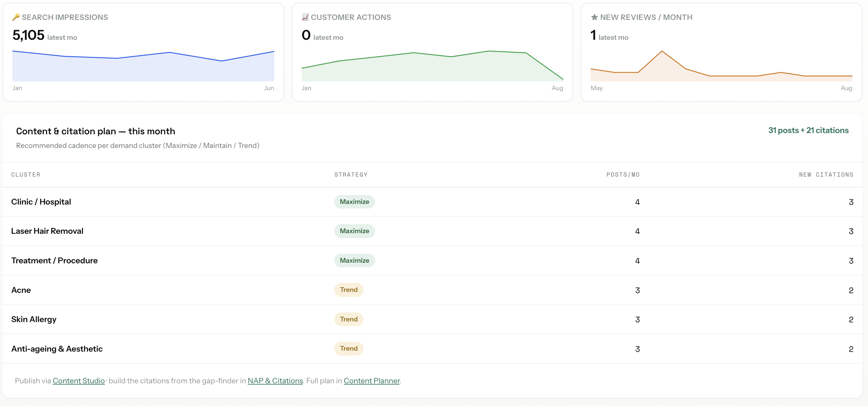This screenshot has width=868, height=406.
Task: Select the Anti-ageing & Aesthetic cluster name
Action: [x=57, y=349]
